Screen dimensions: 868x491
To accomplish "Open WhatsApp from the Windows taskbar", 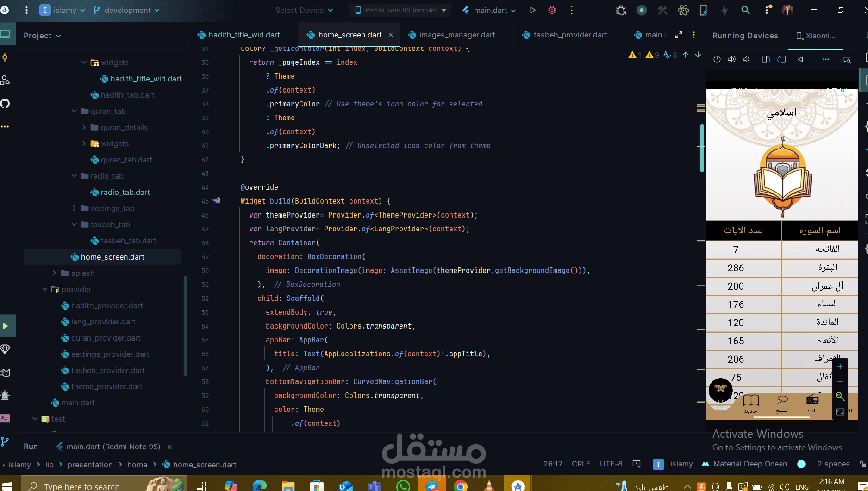I will tap(403, 486).
